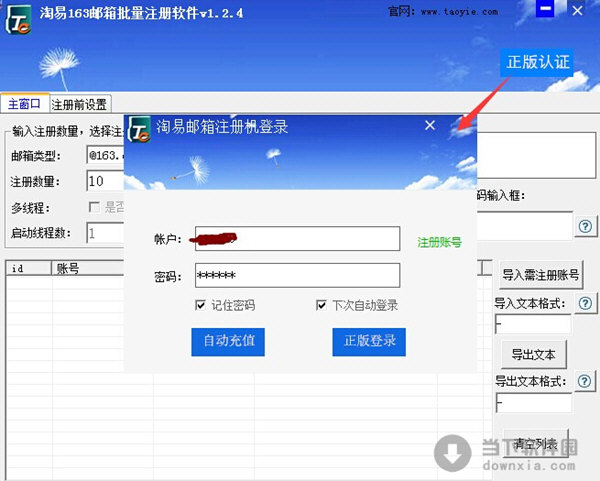Open help icon beside the captcha input box
600x481 pixels.
click(585, 227)
